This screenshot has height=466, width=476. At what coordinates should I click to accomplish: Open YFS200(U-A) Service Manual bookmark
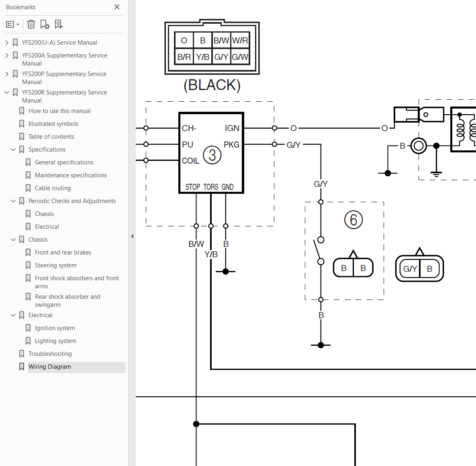coord(59,43)
